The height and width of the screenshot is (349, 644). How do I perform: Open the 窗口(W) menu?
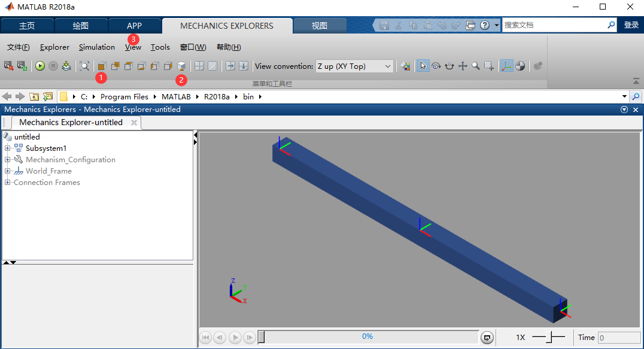point(193,47)
